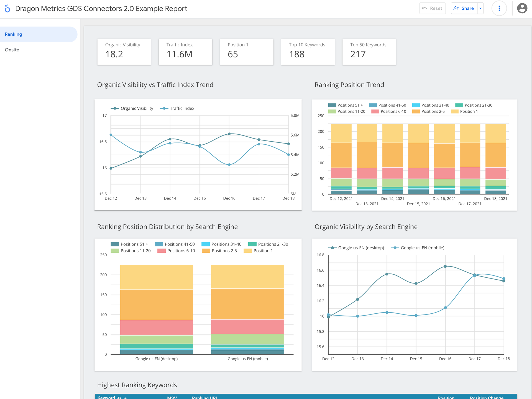Switch to the Onsite page

click(x=12, y=50)
